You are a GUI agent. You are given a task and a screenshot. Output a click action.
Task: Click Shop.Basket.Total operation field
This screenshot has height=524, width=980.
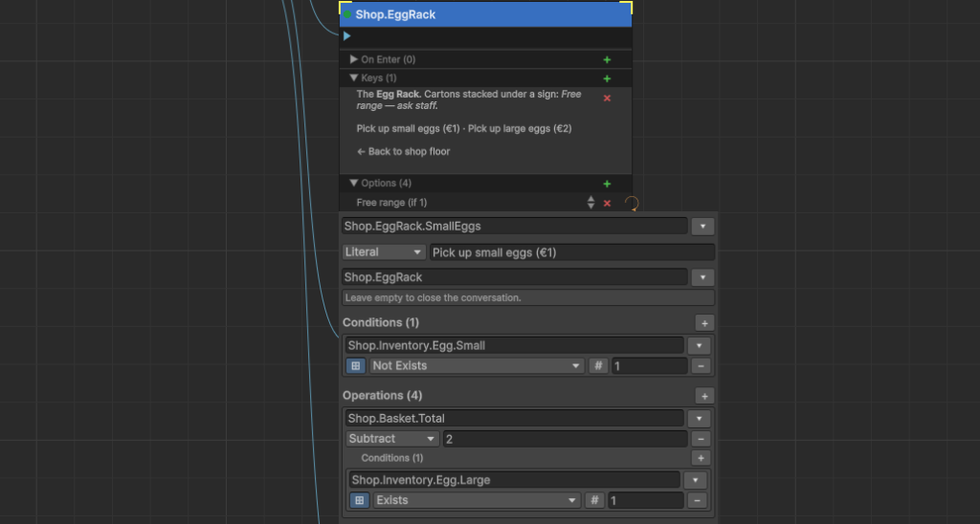point(514,419)
